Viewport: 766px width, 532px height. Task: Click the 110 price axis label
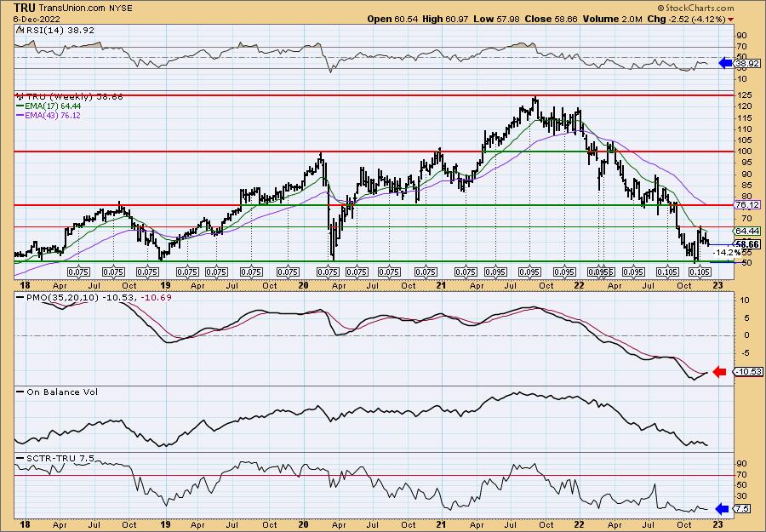coord(744,129)
